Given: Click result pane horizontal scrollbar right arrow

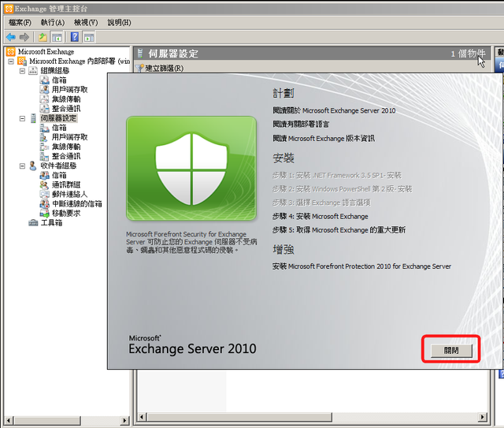Looking at the screenshot, I should point(482,417).
